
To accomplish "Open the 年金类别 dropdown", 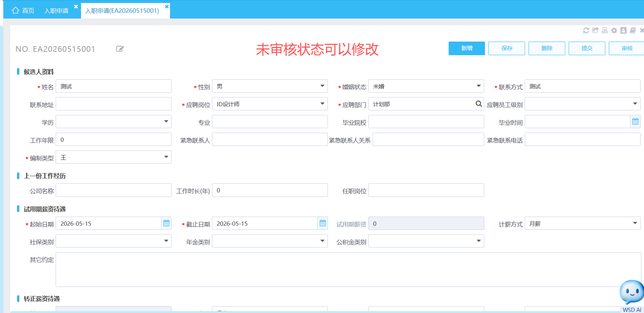I will click(322, 241).
